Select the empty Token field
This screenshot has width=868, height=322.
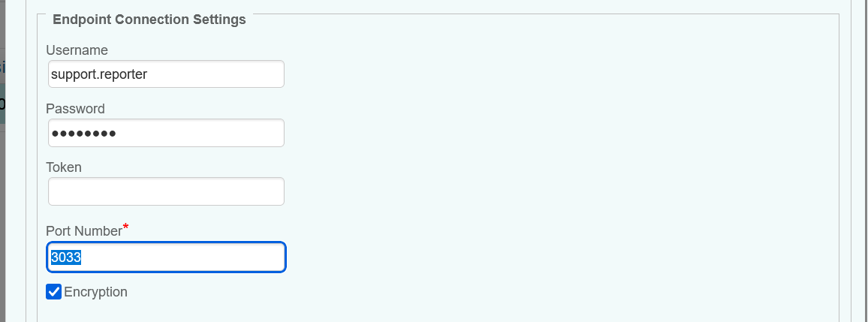[165, 191]
